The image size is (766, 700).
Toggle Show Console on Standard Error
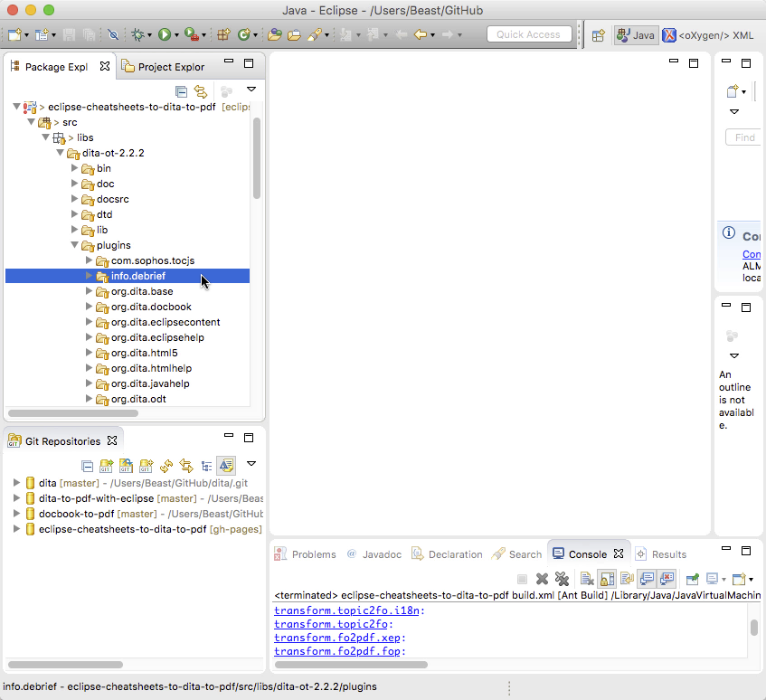click(667, 580)
